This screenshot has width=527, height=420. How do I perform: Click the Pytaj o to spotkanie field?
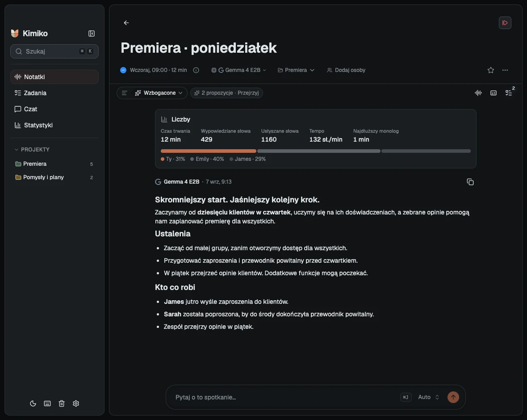(x=286, y=398)
